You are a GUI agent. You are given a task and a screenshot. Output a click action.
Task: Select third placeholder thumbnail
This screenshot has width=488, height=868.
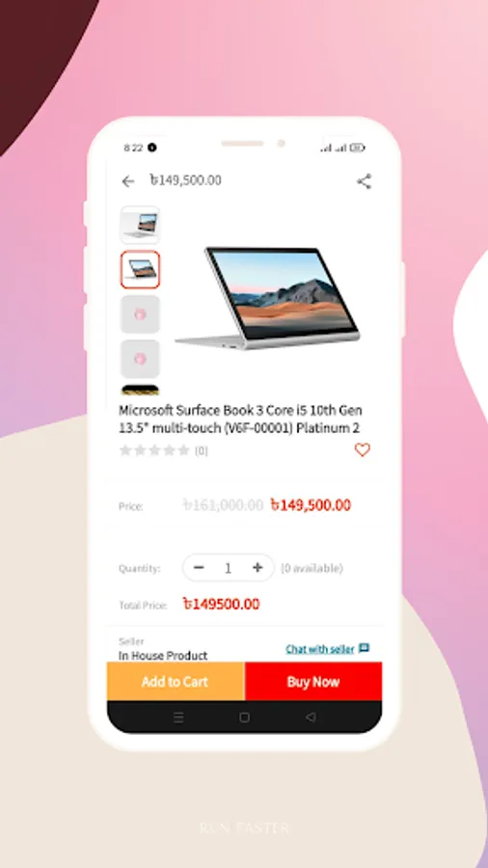pos(140,314)
